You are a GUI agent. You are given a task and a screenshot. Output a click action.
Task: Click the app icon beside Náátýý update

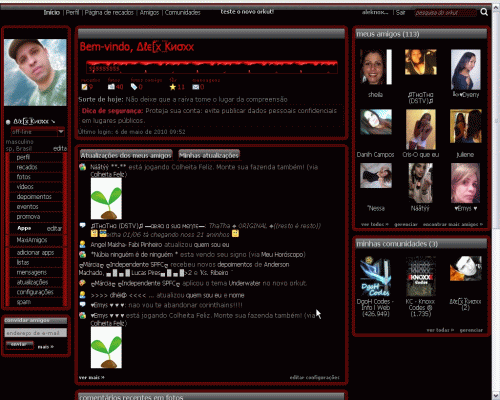pyautogui.click(x=83, y=167)
